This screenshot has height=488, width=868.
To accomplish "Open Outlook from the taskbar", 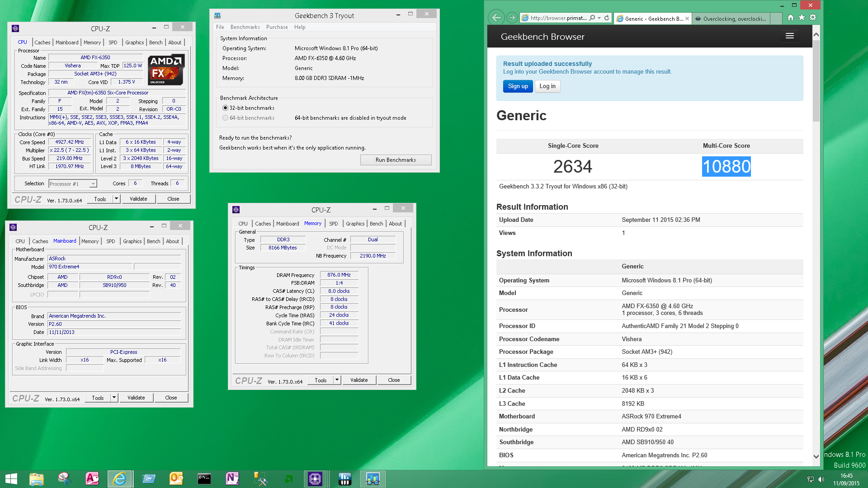I will coord(176,479).
